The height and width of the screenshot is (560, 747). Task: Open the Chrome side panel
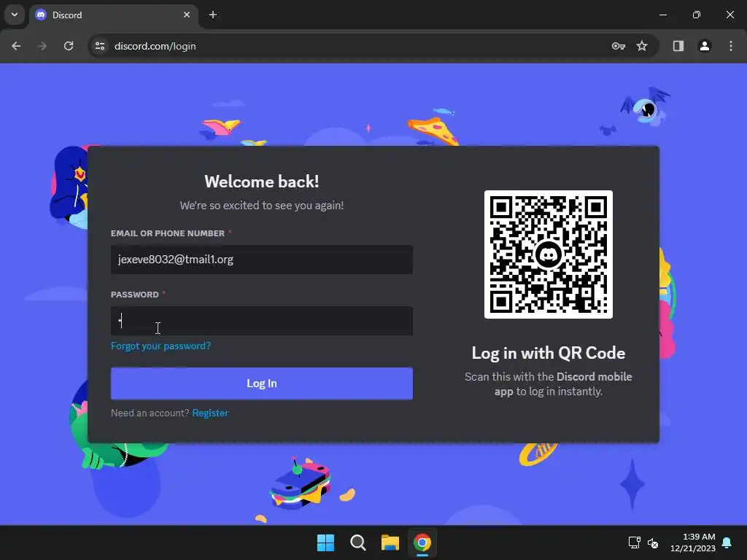[x=678, y=46]
